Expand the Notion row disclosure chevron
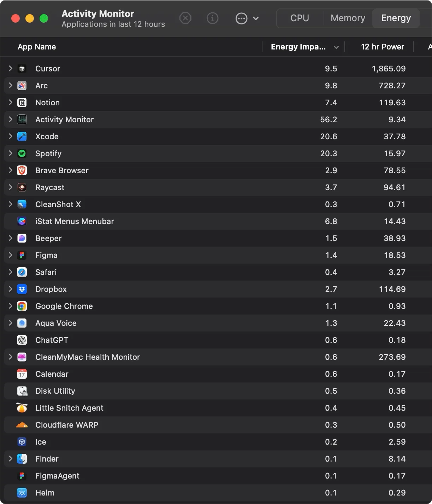 coord(10,102)
